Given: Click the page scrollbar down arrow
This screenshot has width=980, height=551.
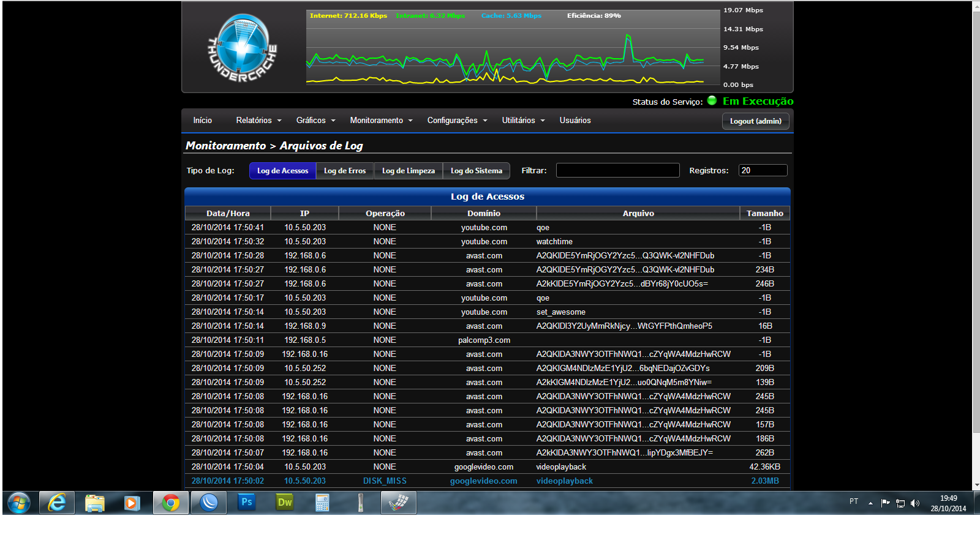Looking at the screenshot, I should coord(976,485).
